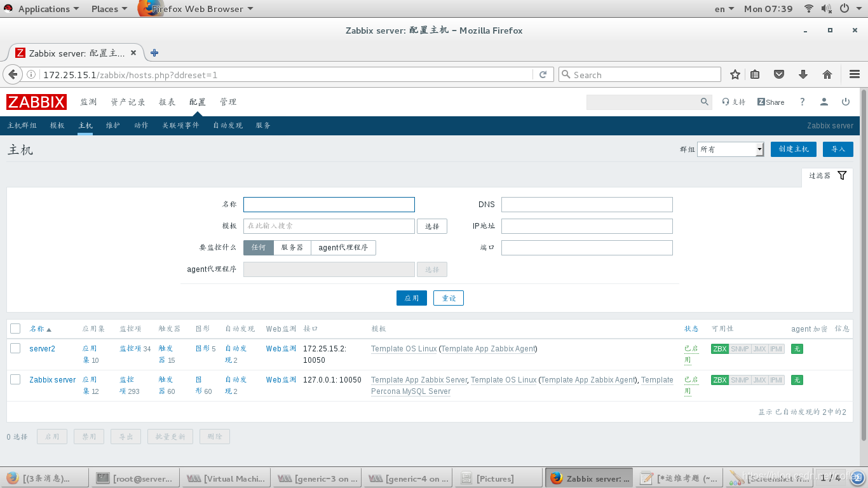The image size is (868, 488).
Task: Open the bookmarks list icon
Action: [x=755, y=74]
